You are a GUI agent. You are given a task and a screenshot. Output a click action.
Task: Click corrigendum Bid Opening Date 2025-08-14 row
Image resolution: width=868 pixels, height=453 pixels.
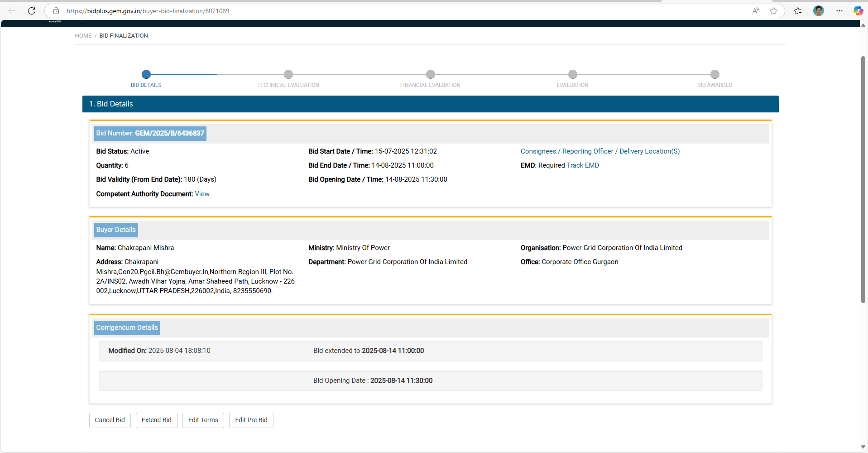click(431, 381)
